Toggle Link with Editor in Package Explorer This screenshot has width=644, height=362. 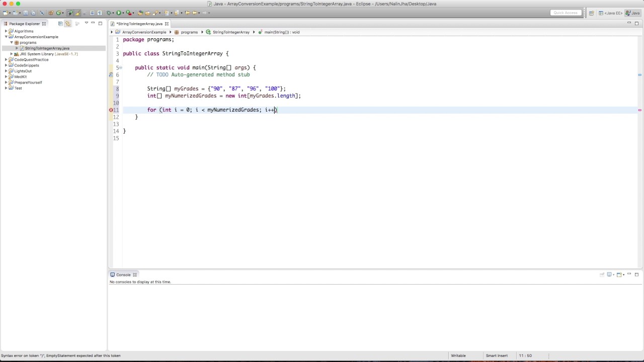coord(67,24)
